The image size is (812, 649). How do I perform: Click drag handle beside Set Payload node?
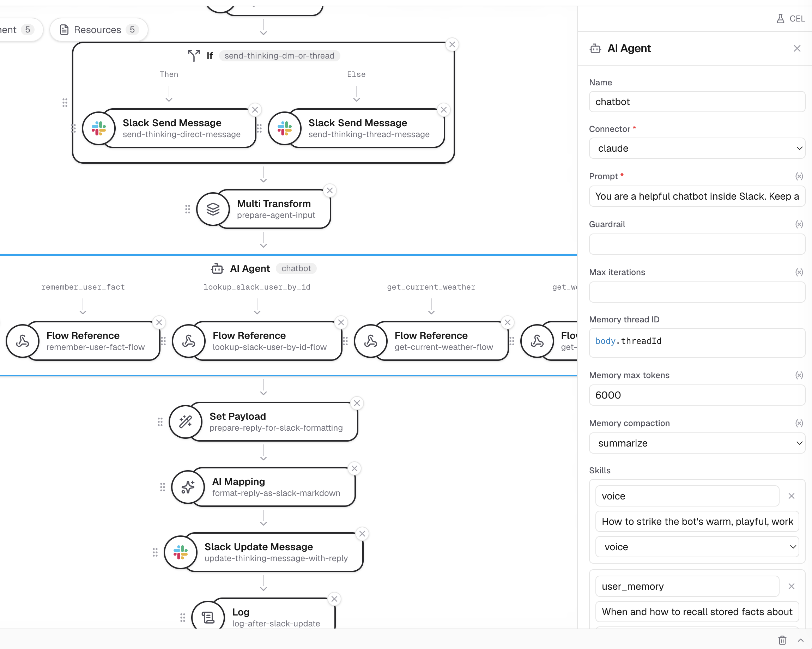click(x=160, y=422)
